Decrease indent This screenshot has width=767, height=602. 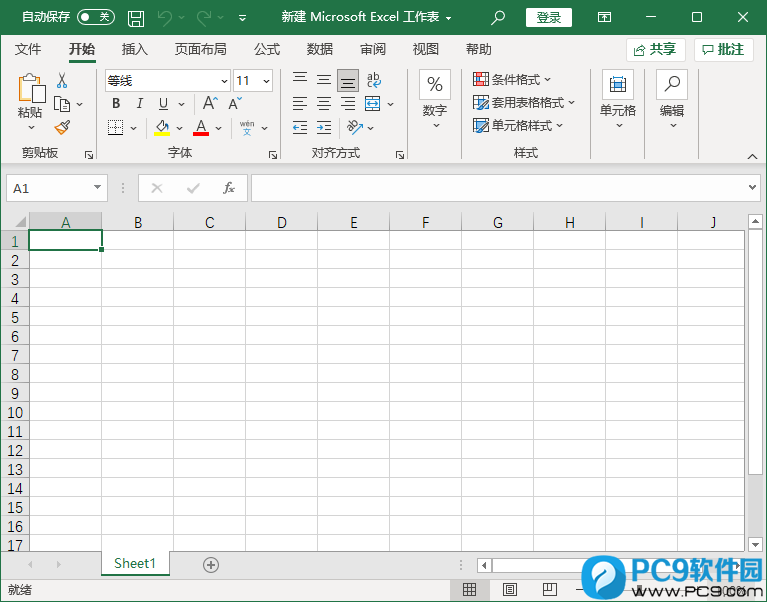click(x=300, y=128)
